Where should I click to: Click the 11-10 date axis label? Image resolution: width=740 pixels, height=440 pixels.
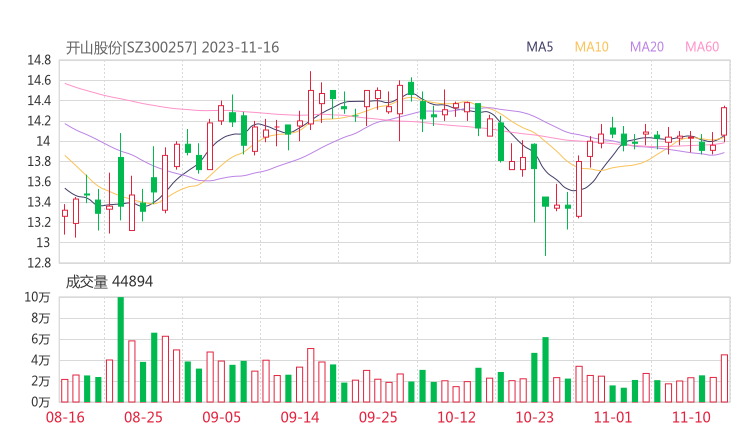click(x=691, y=417)
